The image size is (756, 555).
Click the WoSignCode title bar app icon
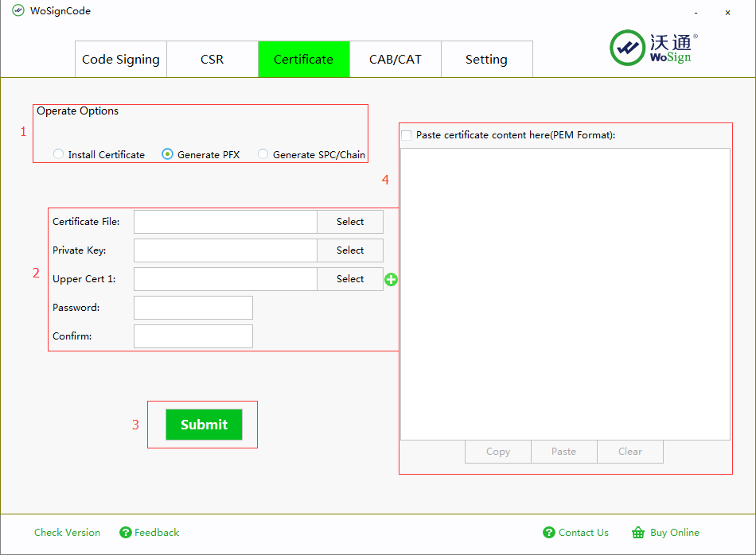18,11
